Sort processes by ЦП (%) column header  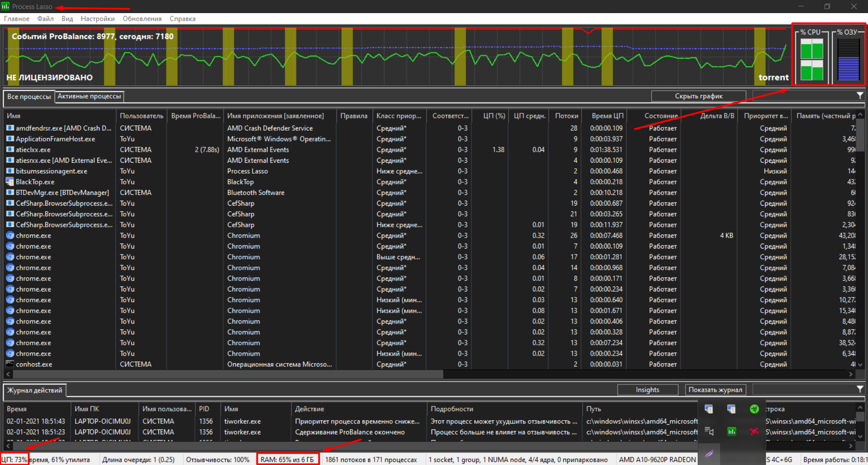(x=494, y=116)
